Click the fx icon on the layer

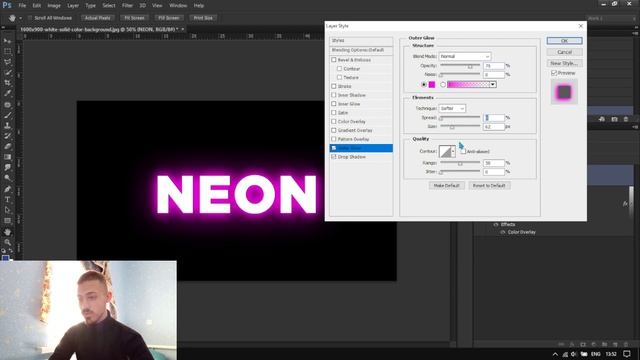click(625, 203)
